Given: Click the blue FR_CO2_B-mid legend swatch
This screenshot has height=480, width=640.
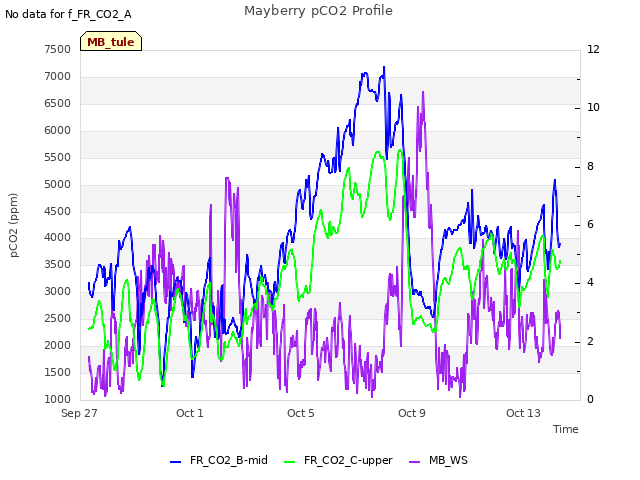Looking at the screenshot, I should click(x=176, y=462).
